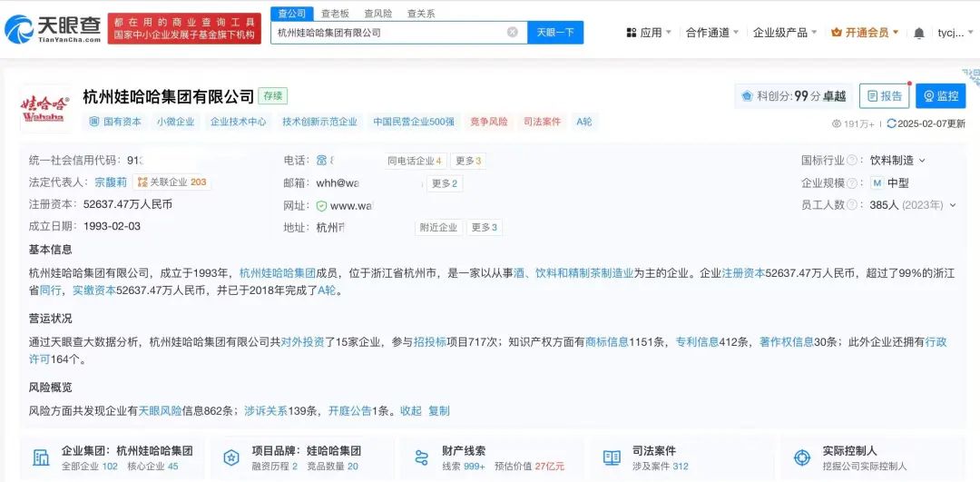The height and width of the screenshot is (482, 980).
Task: Click the help icon next to 国标行业
Action: (851, 161)
